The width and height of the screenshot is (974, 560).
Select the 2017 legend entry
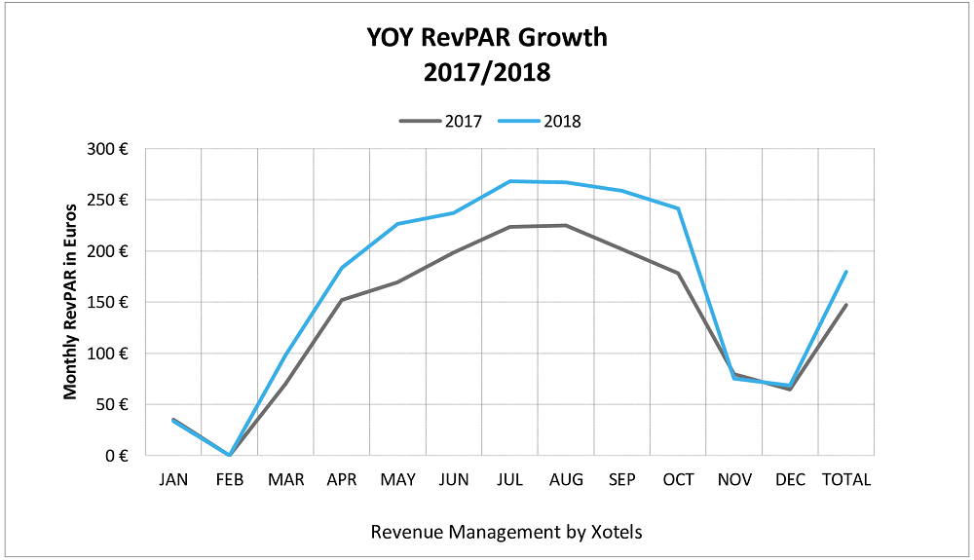[x=440, y=121]
